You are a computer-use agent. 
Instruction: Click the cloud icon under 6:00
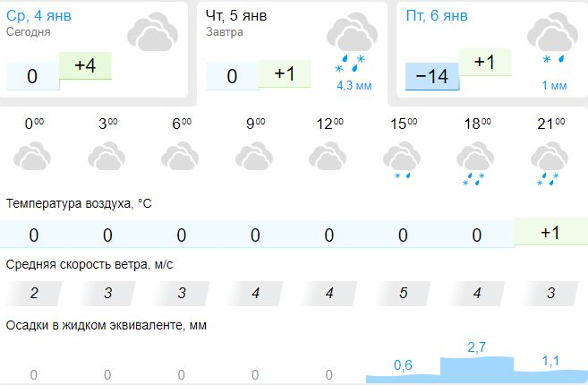click(x=180, y=156)
